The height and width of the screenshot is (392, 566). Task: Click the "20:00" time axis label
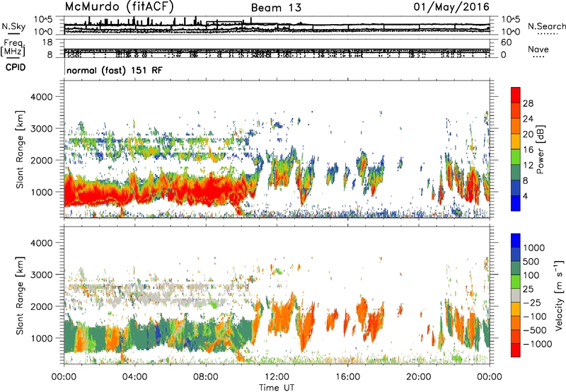coord(419,377)
